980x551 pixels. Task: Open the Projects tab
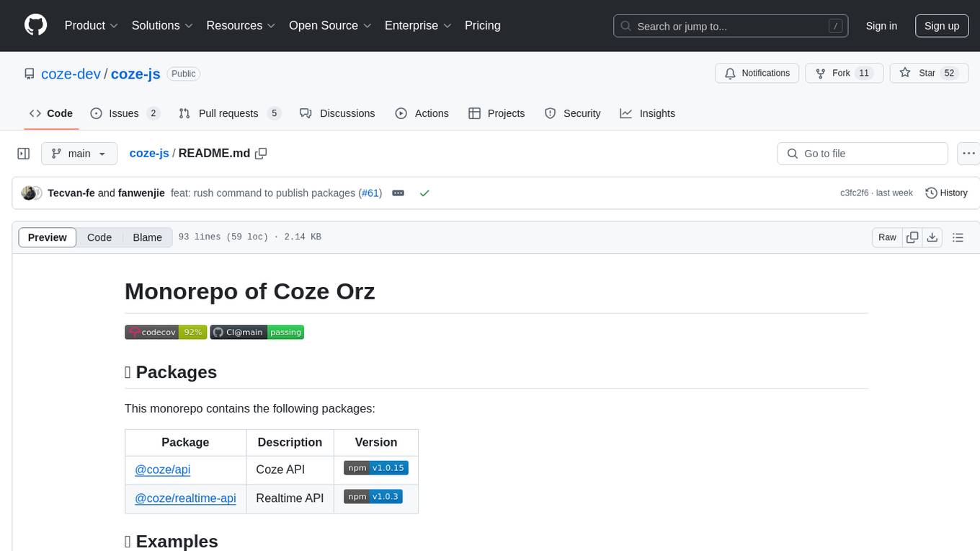pyautogui.click(x=496, y=113)
